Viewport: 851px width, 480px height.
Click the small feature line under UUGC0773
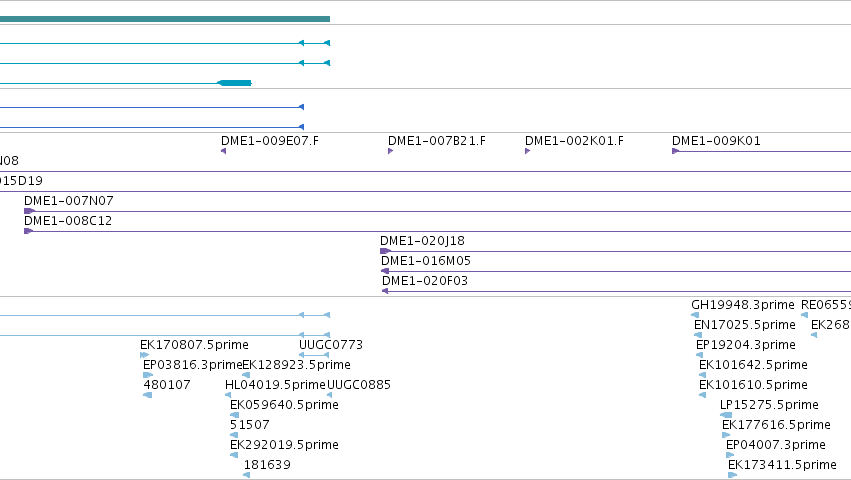coord(314,355)
